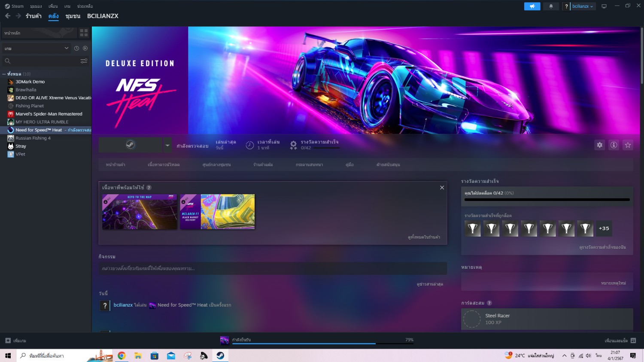Add game to favorites star
Viewport: 644px width, 362px height.
[628, 145]
